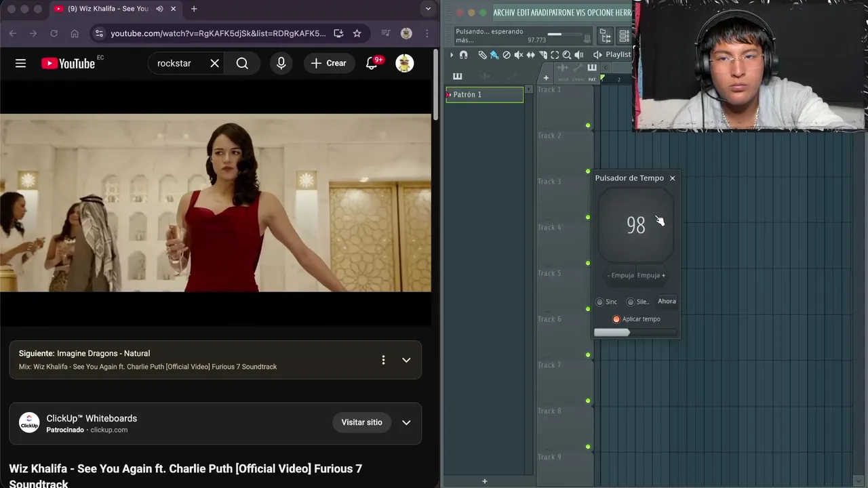Mute Track 4 with its green LED
The image size is (868, 488).
(588, 263)
